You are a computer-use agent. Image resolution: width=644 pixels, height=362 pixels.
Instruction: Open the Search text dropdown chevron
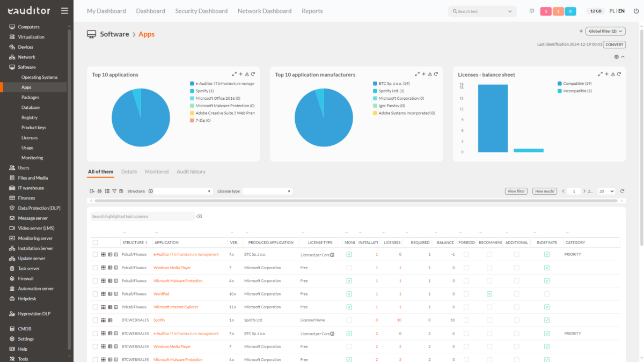click(x=510, y=11)
